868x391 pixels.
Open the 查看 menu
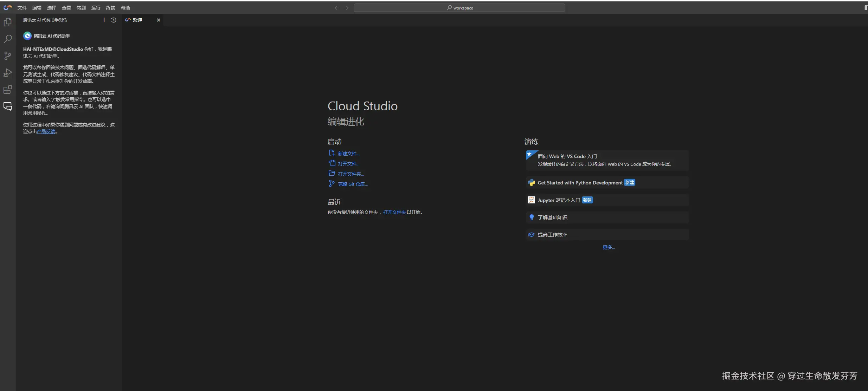tap(66, 8)
